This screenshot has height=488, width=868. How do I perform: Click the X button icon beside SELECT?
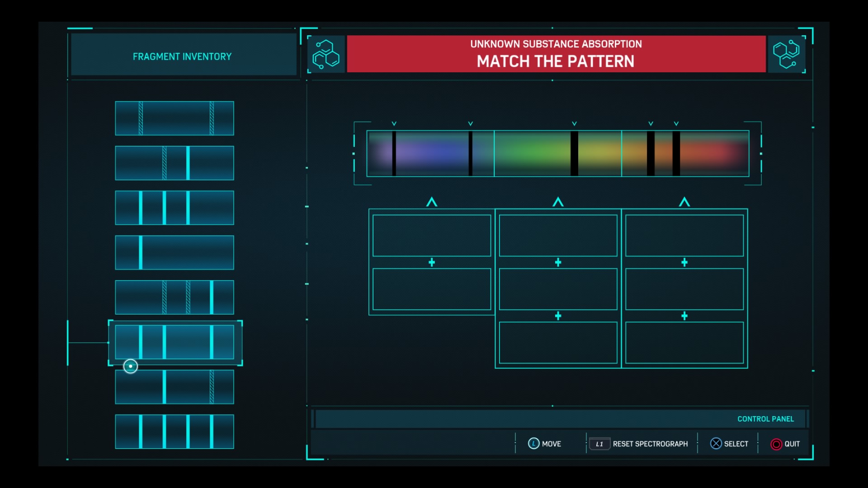716,444
